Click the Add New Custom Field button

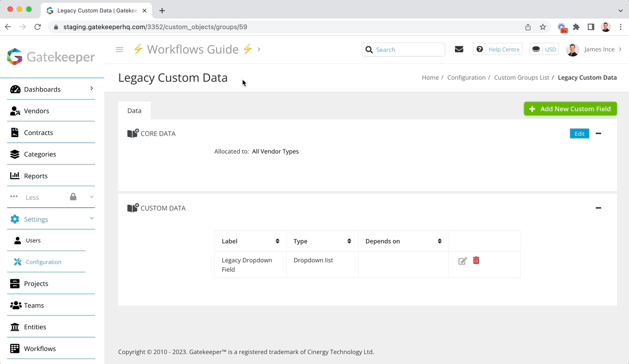(570, 108)
